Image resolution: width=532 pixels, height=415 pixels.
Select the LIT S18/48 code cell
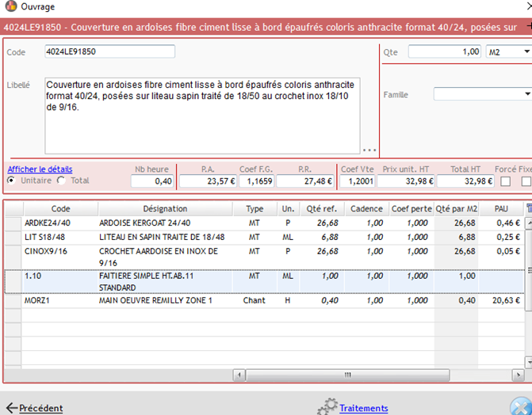pyautogui.click(x=60, y=238)
